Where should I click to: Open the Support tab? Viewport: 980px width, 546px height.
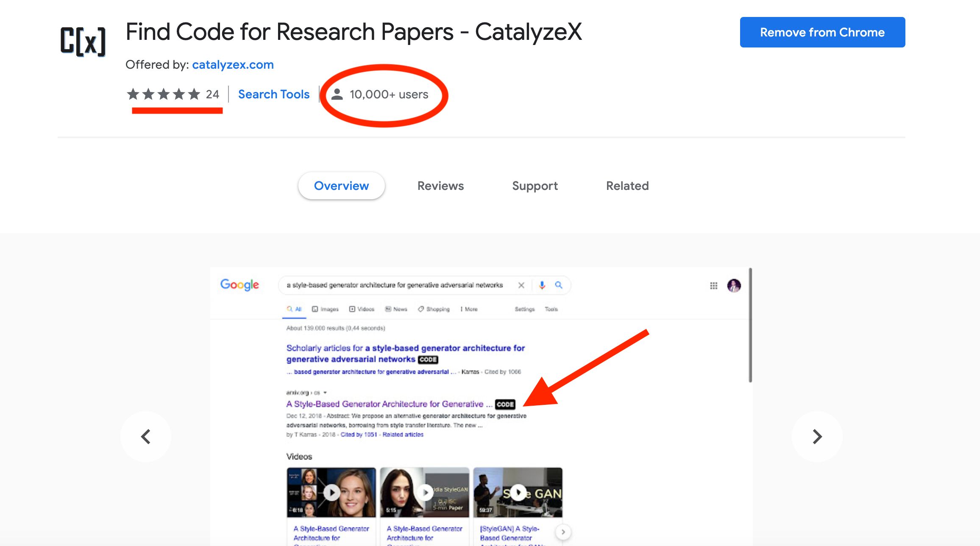point(535,186)
